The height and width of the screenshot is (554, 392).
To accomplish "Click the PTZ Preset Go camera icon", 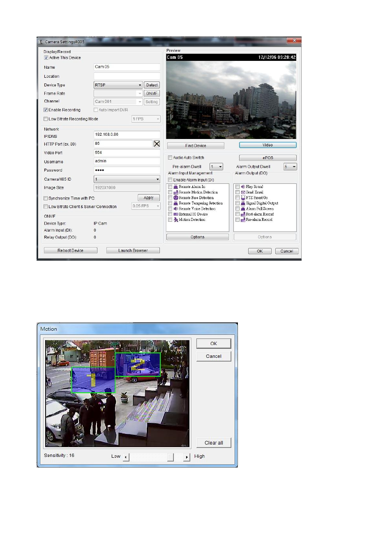I will (x=243, y=198).
